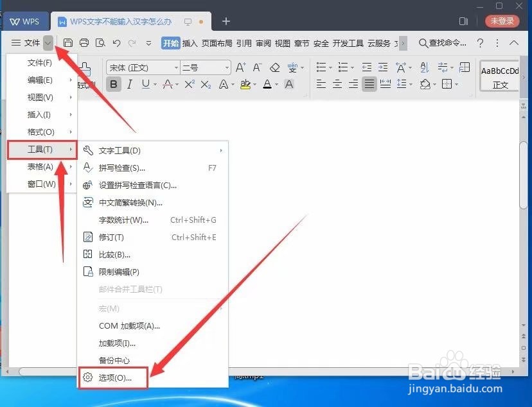Screen dimensions: 532x407
Task: Click the 未登录 login button
Action: pyautogui.click(x=502, y=21)
